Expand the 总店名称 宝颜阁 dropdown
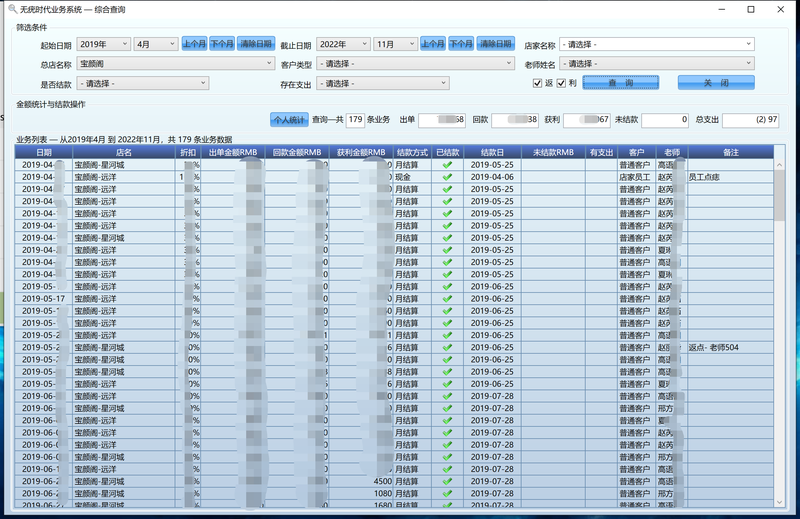The image size is (800, 519). (176, 63)
